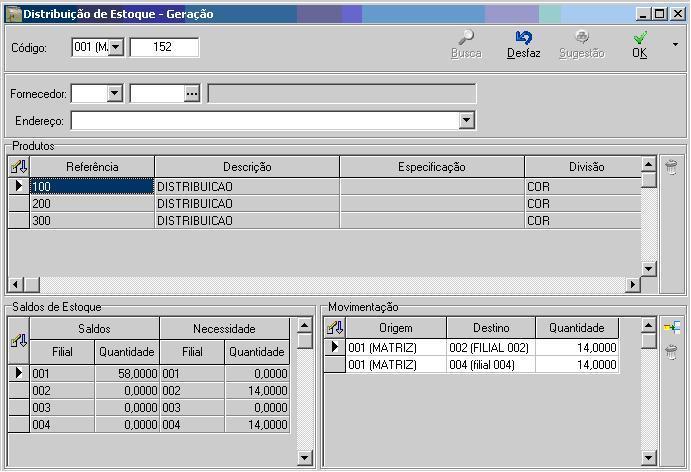
Task: Click the trash icon beside Produtos grid
Action: point(671,167)
